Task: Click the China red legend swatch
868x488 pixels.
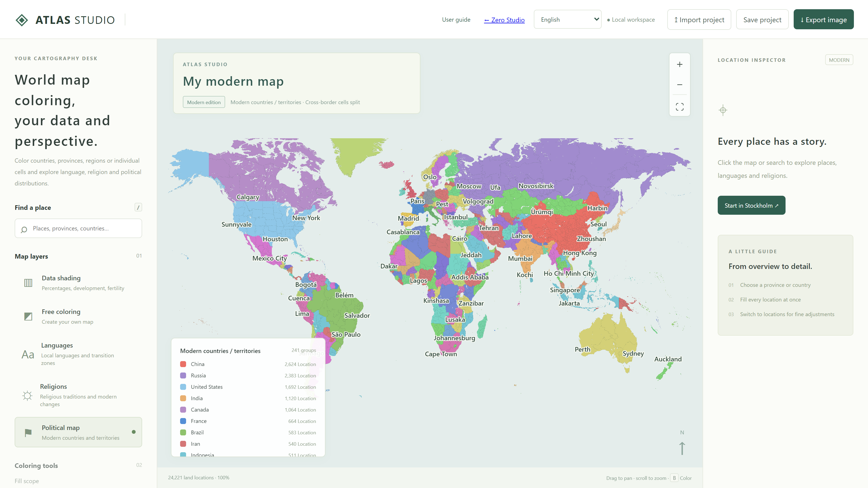Action: coord(183,364)
